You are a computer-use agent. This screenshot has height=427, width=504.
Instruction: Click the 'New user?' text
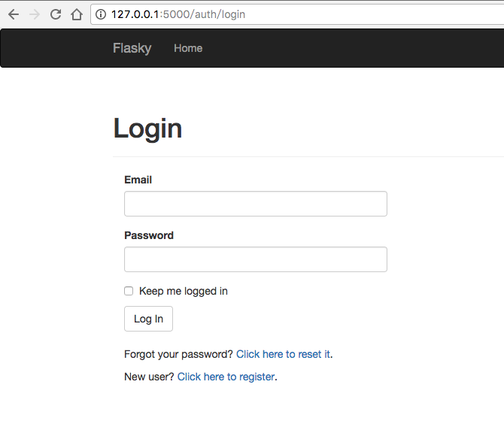(149, 377)
